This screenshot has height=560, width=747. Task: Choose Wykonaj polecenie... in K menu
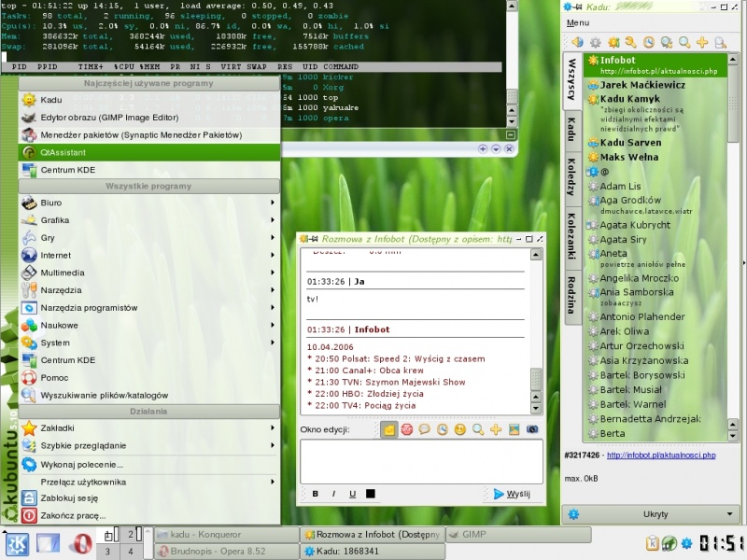[x=148, y=464]
